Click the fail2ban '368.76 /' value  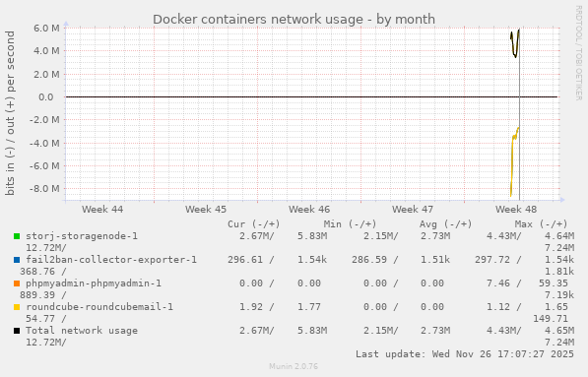tap(43, 272)
